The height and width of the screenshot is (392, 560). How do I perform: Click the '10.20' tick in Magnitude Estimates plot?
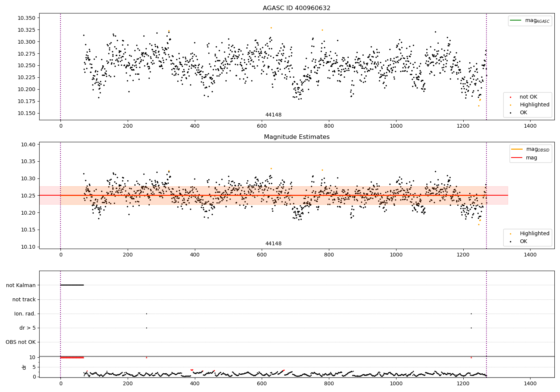(x=28, y=213)
